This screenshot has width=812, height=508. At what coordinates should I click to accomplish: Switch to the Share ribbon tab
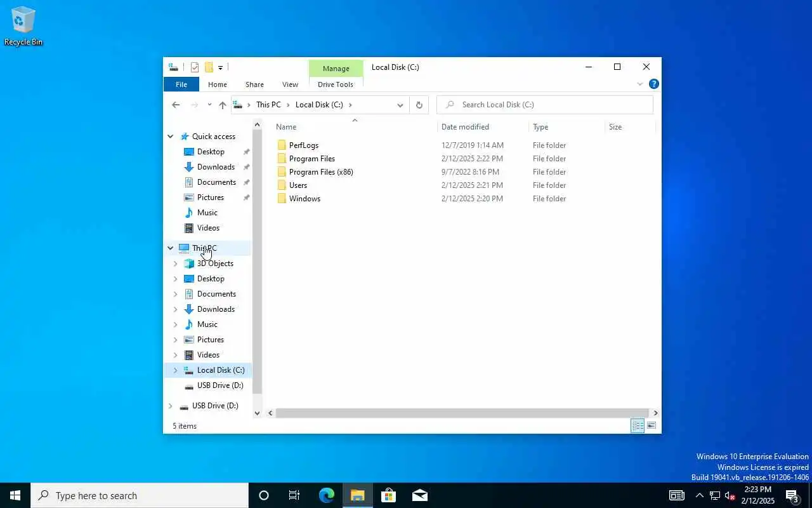[x=254, y=84]
